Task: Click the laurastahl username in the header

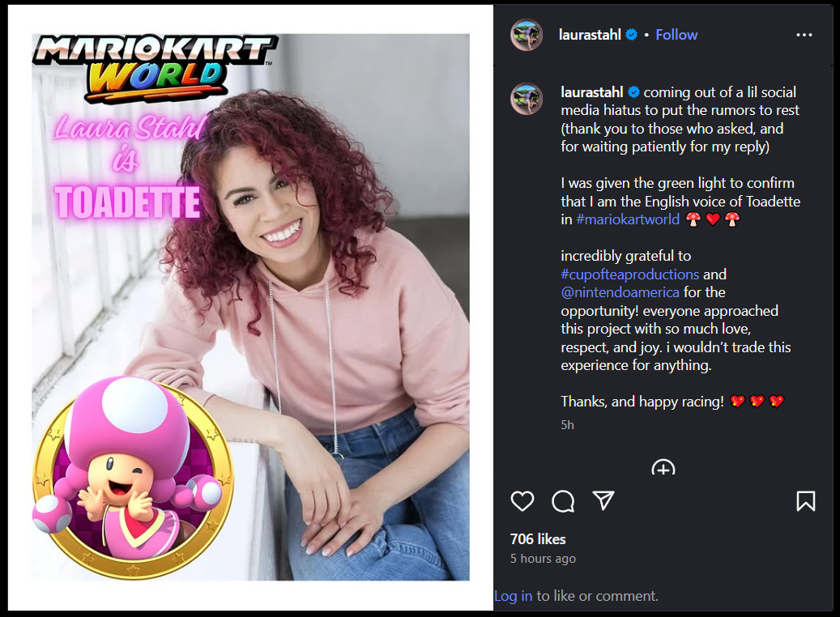Action: [x=590, y=35]
